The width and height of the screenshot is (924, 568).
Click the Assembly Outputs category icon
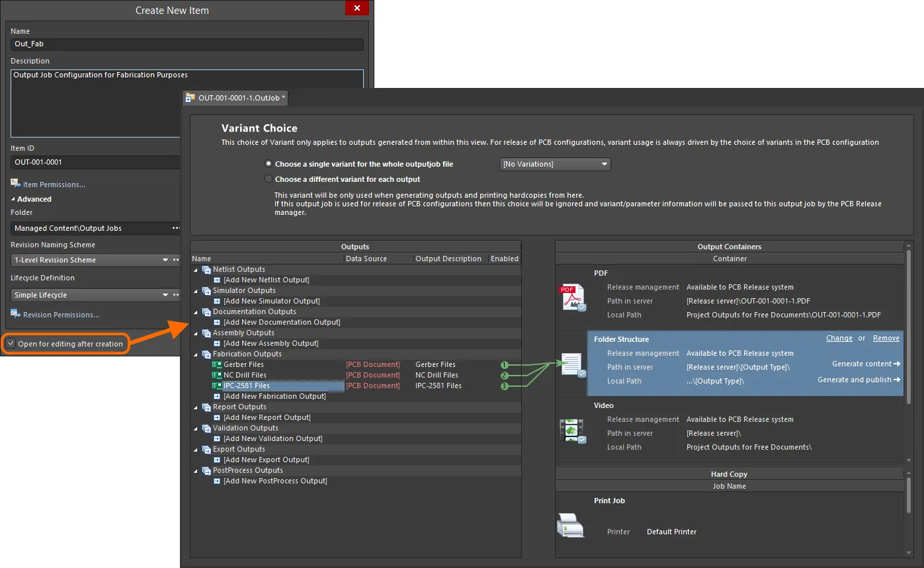coord(206,333)
